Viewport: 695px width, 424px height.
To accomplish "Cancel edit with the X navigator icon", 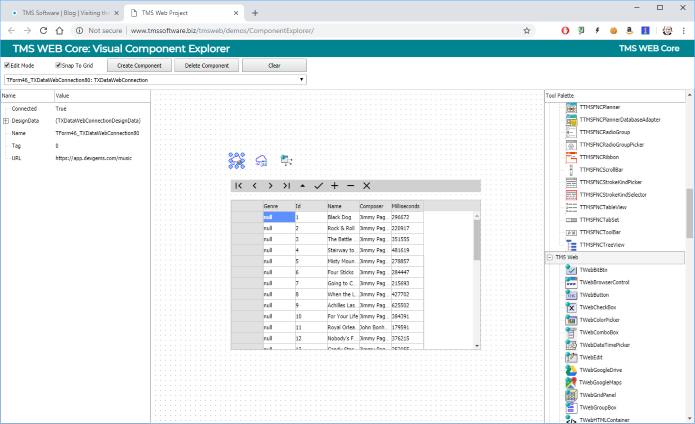I will pyautogui.click(x=367, y=186).
